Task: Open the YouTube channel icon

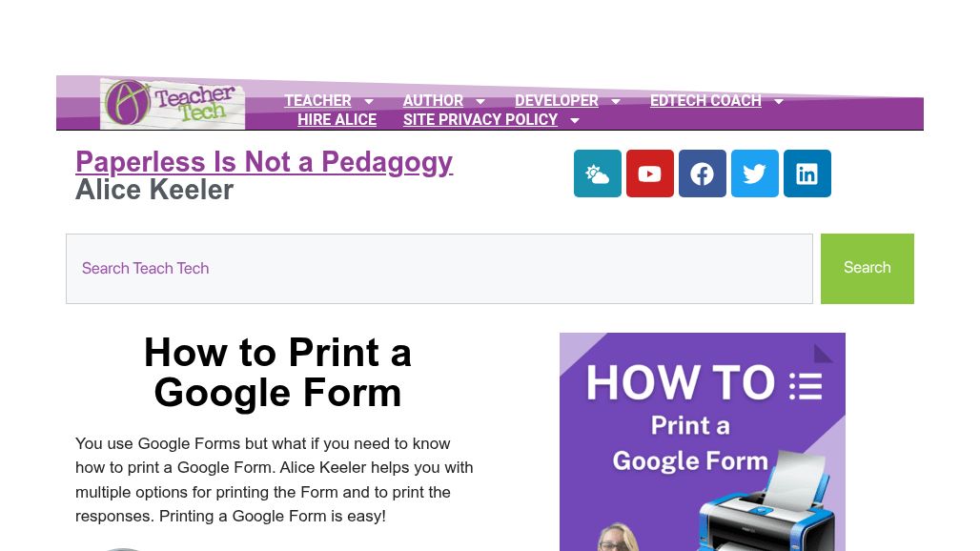Action: click(x=650, y=173)
